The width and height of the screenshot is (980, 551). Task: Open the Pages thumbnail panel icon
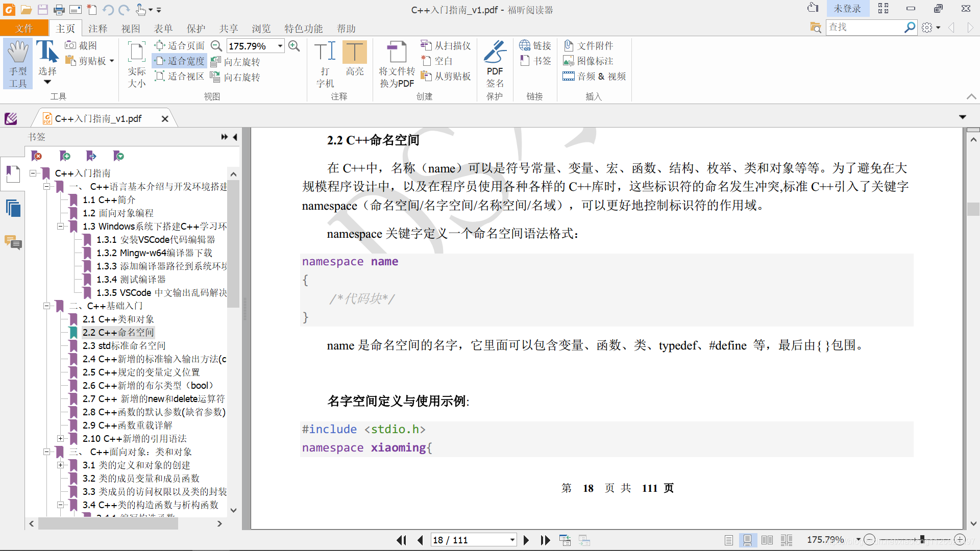(13, 208)
